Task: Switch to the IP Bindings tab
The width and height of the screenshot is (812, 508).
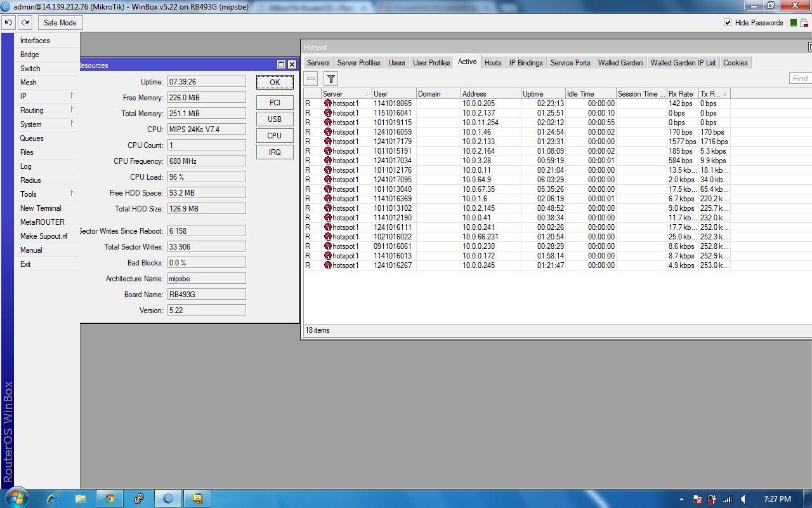Action: (x=526, y=63)
